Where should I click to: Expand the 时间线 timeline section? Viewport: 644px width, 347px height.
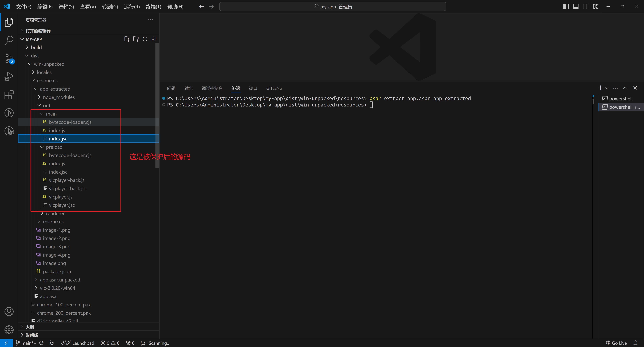[89, 335]
